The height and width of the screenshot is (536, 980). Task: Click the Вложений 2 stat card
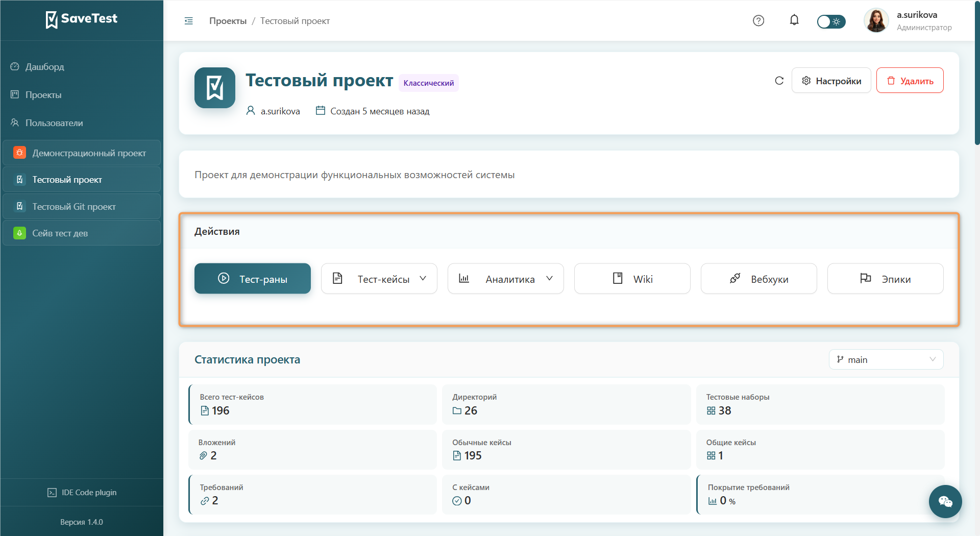312,450
